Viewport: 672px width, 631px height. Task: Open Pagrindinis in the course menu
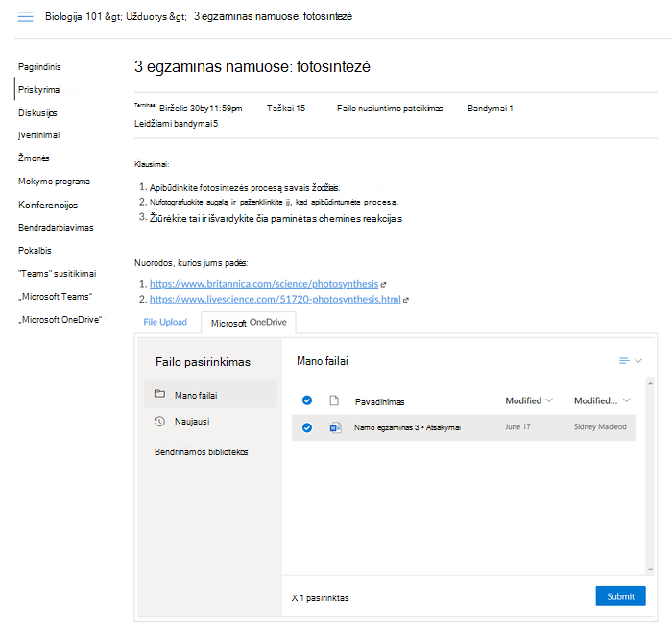39,67
